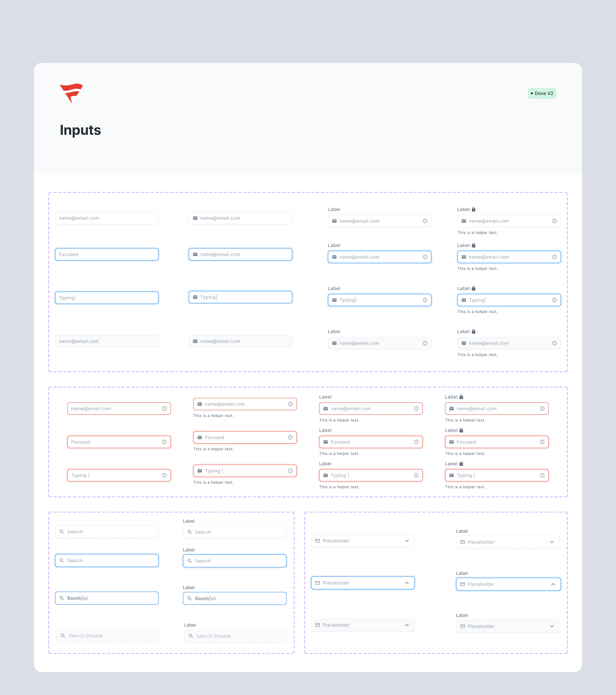Click the Done V2 status badge
The image size is (616, 695).
pyautogui.click(x=542, y=93)
